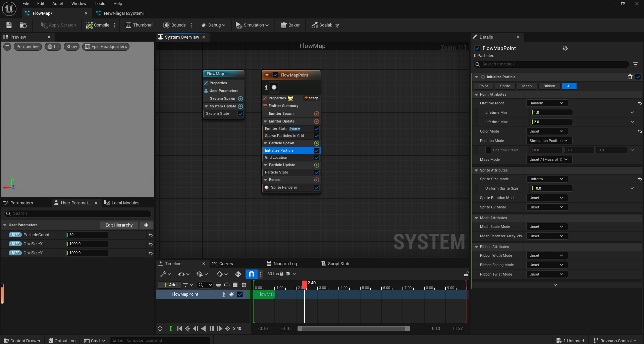
Task: Disable the Spawn Particles in Grid module
Action: (x=317, y=136)
